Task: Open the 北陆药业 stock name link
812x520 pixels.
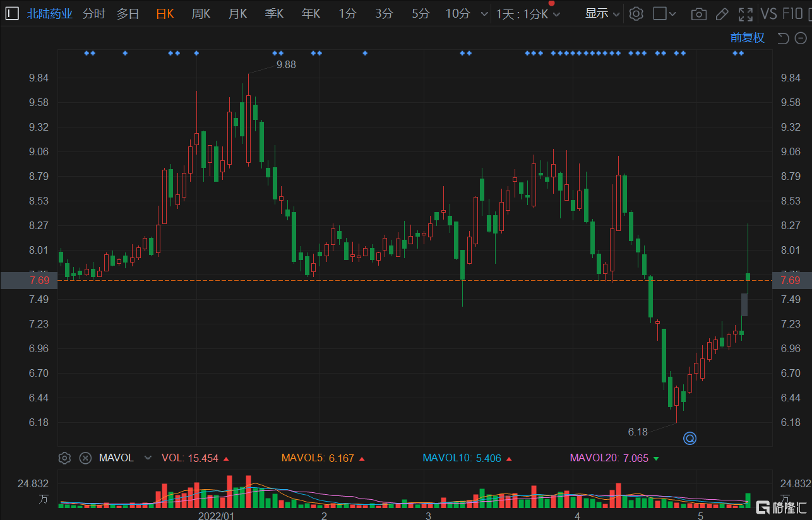Action: coord(50,13)
